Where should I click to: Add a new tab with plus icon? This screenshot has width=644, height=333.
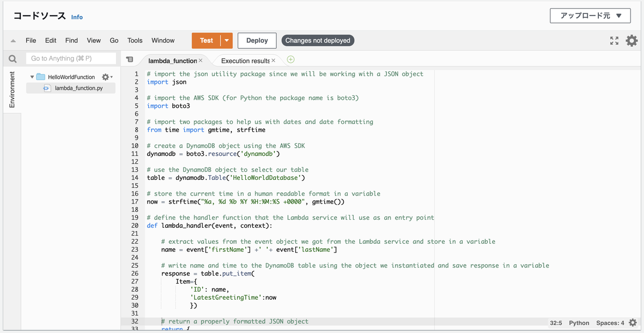[291, 60]
